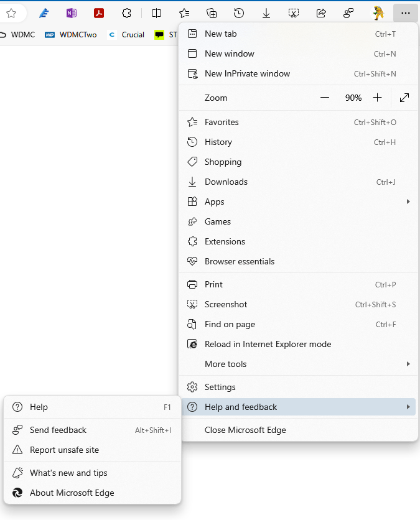Screen dimensions: 420x520
Task: Open the Collections toolbar icon
Action: click(x=212, y=13)
